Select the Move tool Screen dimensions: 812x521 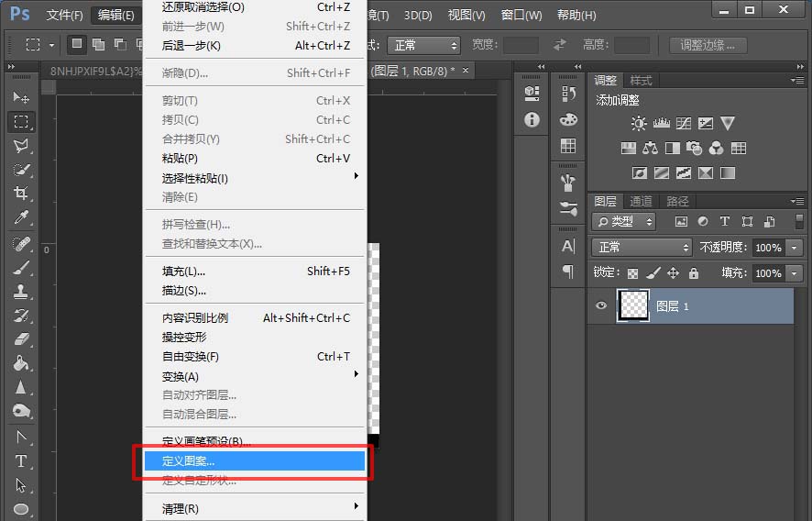pyautogui.click(x=21, y=97)
